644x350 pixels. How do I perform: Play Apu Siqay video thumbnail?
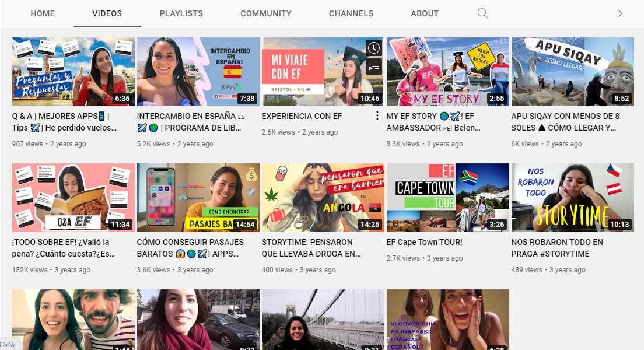(572, 72)
